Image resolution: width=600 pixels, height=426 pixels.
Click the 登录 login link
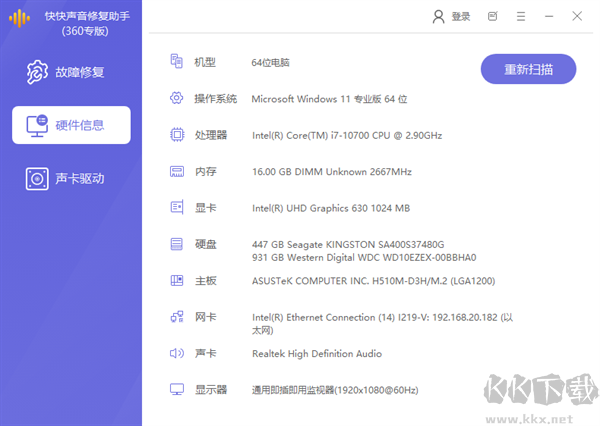(x=460, y=17)
